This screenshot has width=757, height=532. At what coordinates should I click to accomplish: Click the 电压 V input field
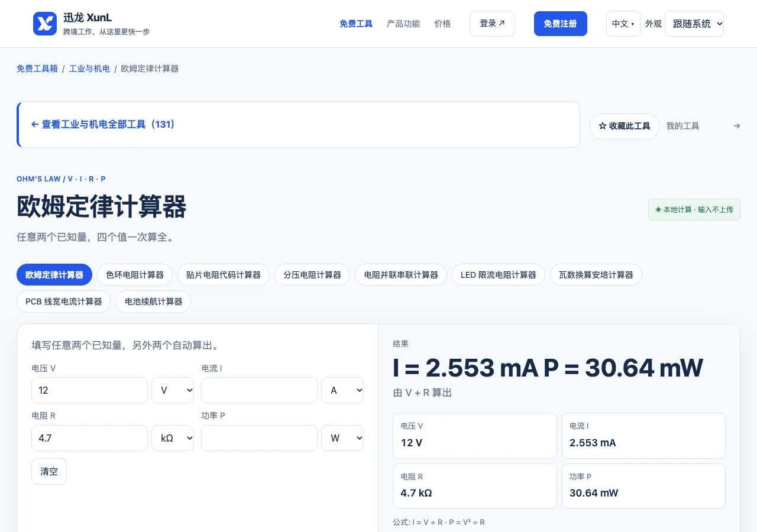[x=89, y=390]
